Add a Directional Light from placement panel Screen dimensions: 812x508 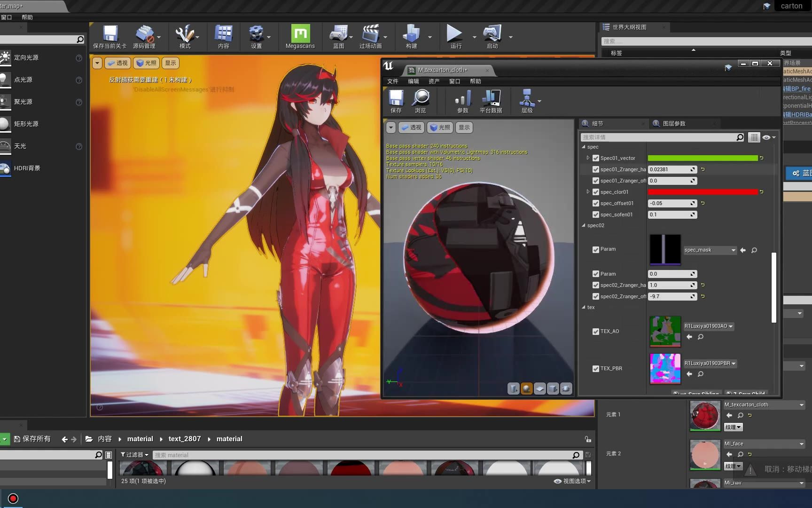click(26, 57)
